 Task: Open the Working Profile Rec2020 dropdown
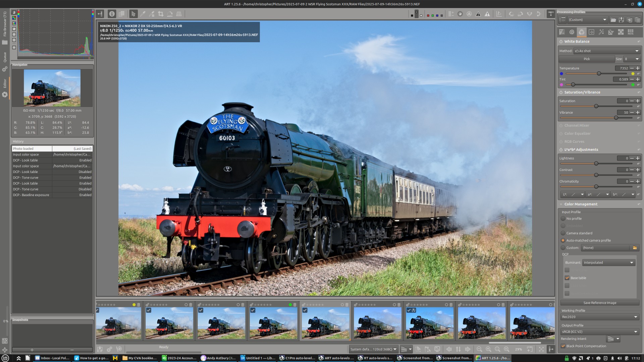(x=599, y=317)
